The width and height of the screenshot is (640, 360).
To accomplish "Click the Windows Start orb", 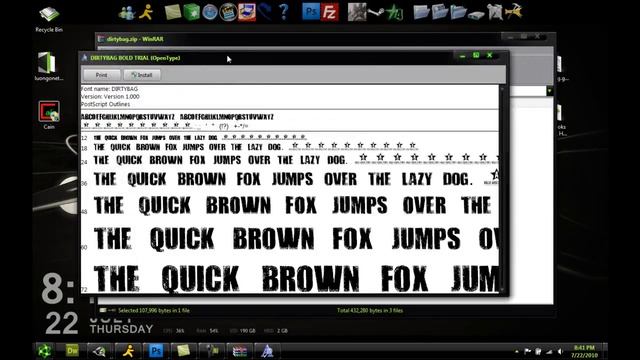I will (x=44, y=351).
